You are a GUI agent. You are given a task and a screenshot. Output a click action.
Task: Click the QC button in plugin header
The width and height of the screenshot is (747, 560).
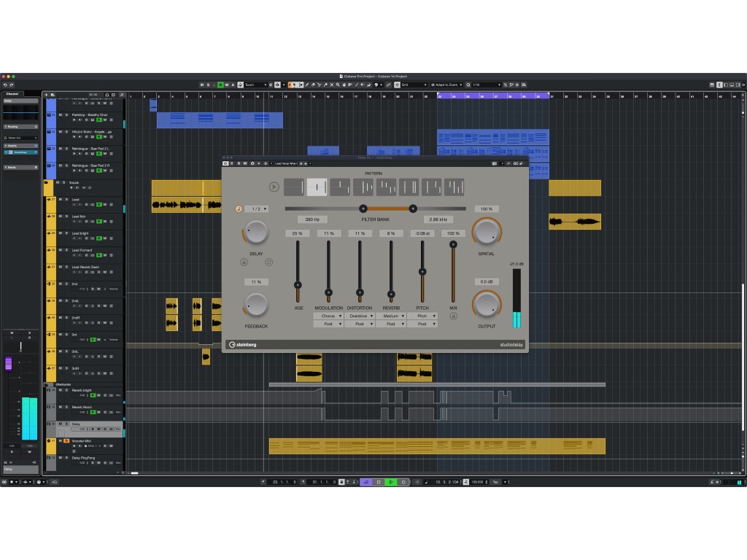tap(516, 163)
